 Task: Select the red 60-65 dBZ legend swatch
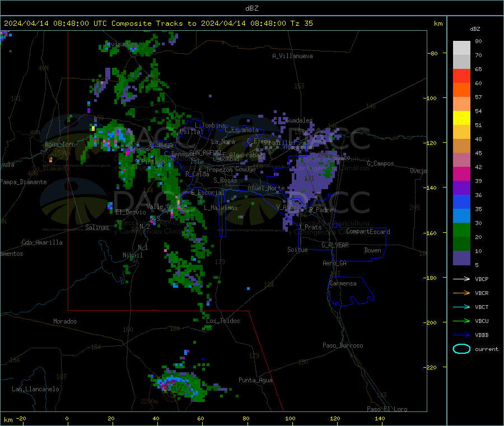click(461, 76)
